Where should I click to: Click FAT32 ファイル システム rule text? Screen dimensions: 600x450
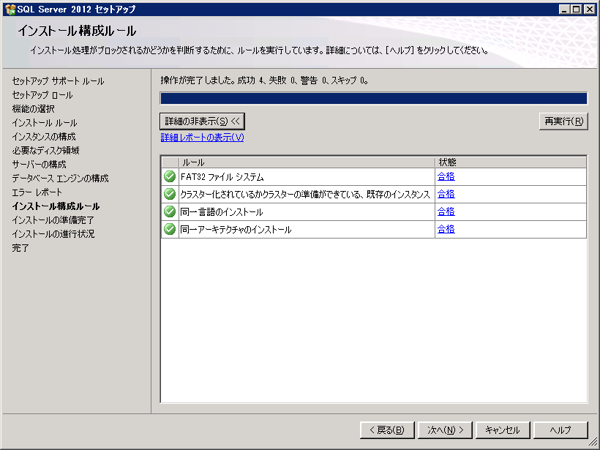coord(222,177)
